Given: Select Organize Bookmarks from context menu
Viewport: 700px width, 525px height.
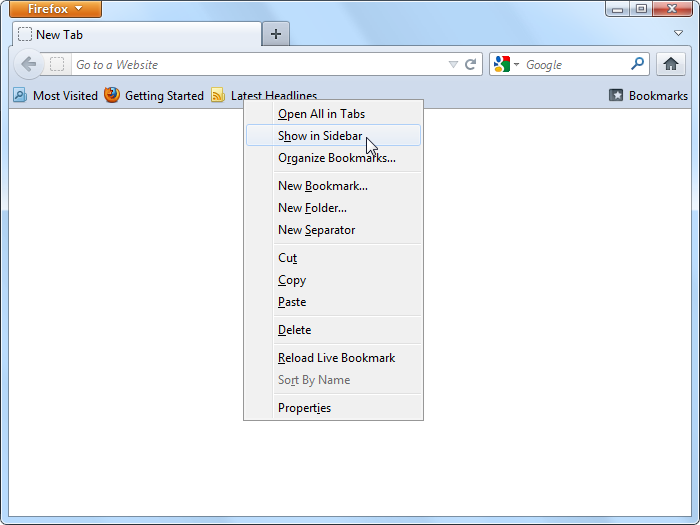Looking at the screenshot, I should [x=336, y=158].
